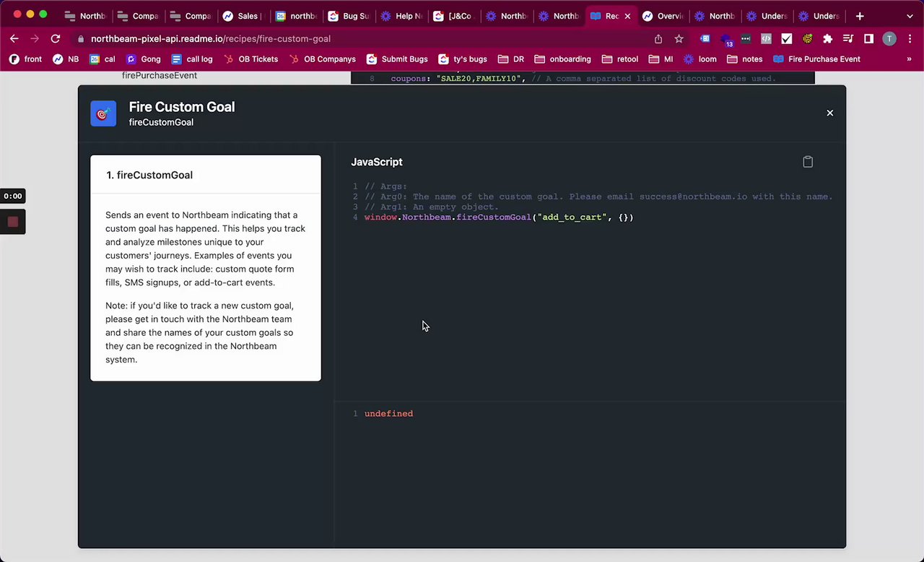Click the fireCustomGoal code line
The image size is (924, 562).
coord(499,217)
